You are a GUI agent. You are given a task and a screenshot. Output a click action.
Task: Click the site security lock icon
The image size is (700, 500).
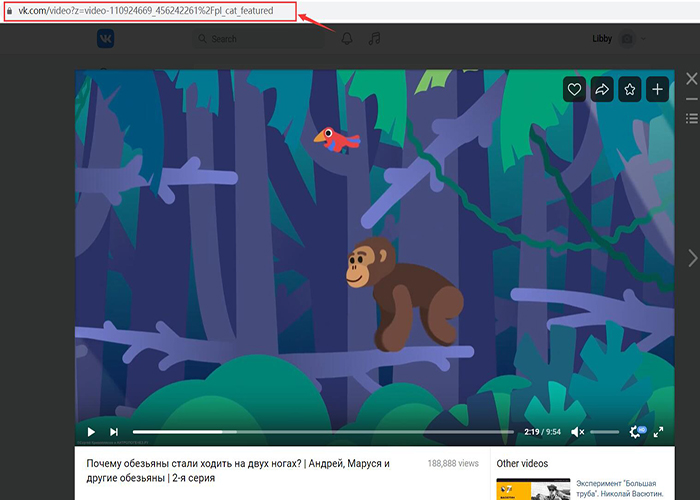tap(9, 11)
